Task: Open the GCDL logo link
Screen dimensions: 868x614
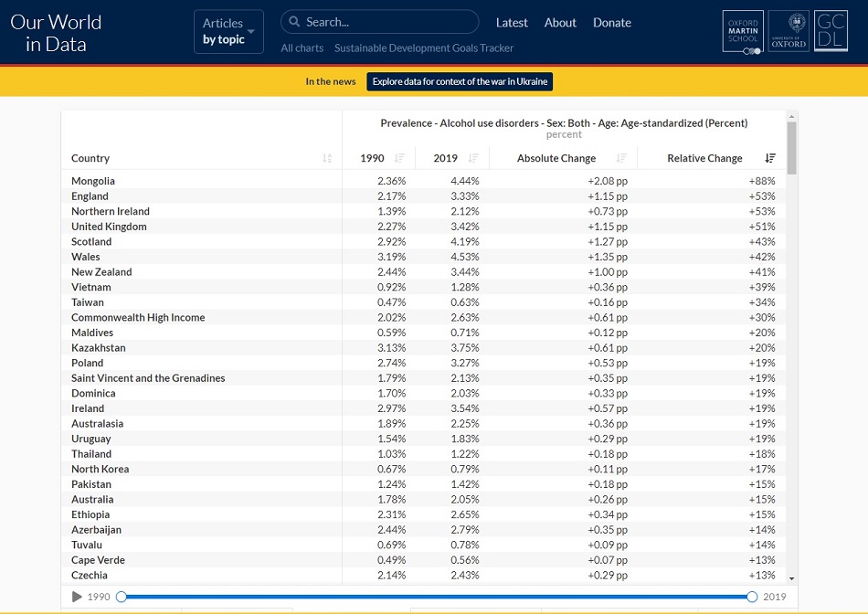Action: [x=831, y=31]
